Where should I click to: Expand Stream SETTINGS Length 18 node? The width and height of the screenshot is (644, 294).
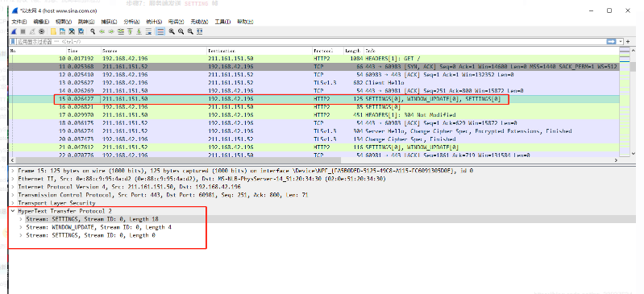coord(21,219)
